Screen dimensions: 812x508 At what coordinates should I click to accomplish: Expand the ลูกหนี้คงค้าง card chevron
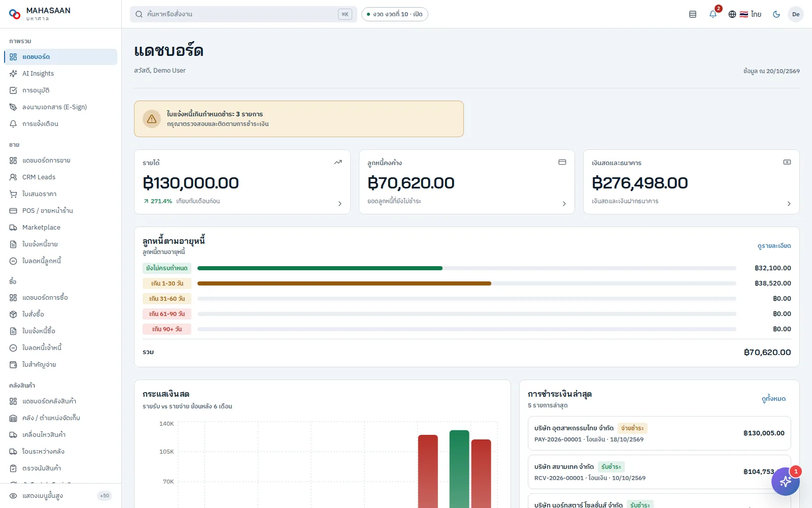564,204
